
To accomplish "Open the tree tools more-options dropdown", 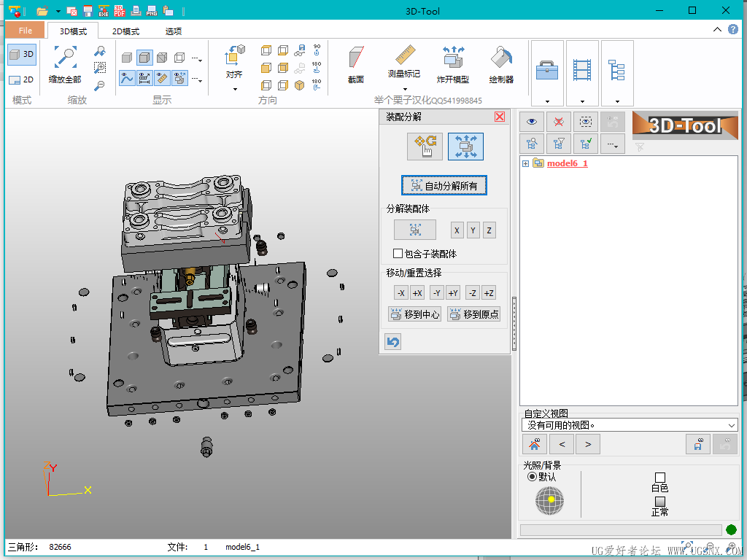I will coord(613,144).
